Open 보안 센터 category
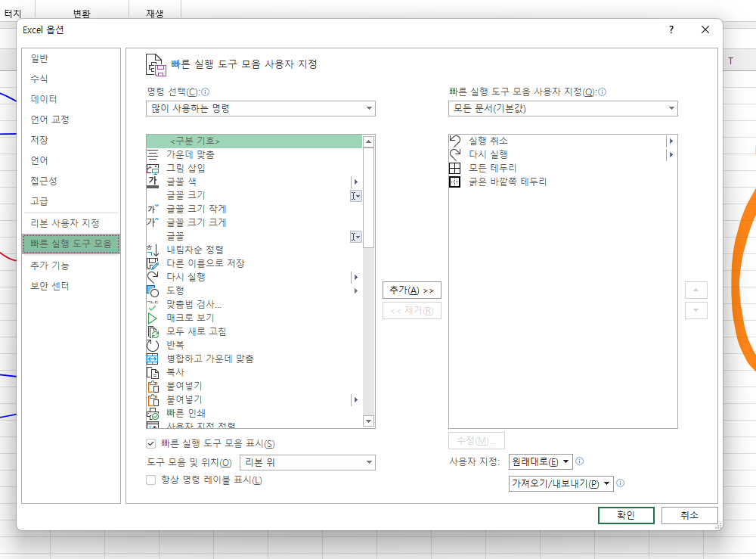This screenshot has width=756, height=559. 50,285
